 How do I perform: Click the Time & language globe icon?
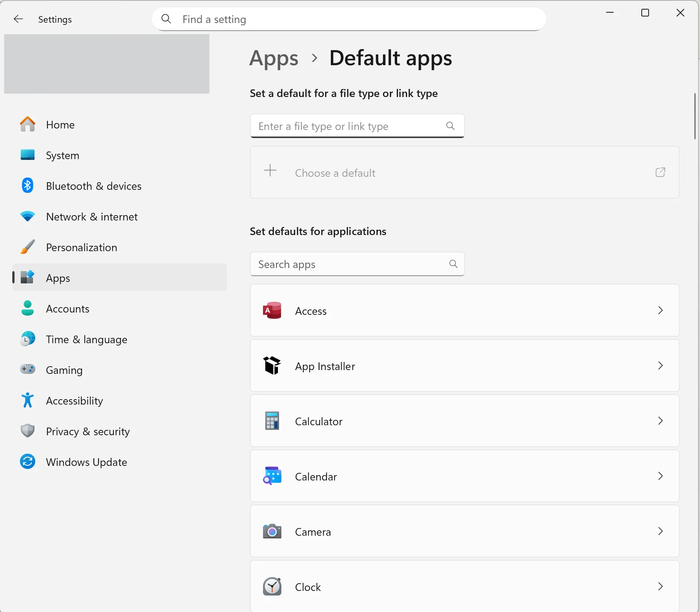pyautogui.click(x=28, y=339)
